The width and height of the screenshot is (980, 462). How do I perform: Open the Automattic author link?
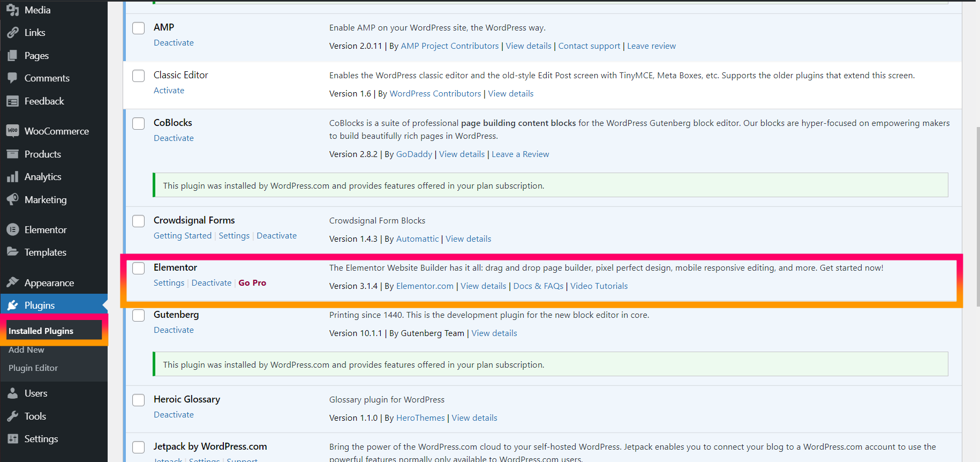(x=417, y=239)
